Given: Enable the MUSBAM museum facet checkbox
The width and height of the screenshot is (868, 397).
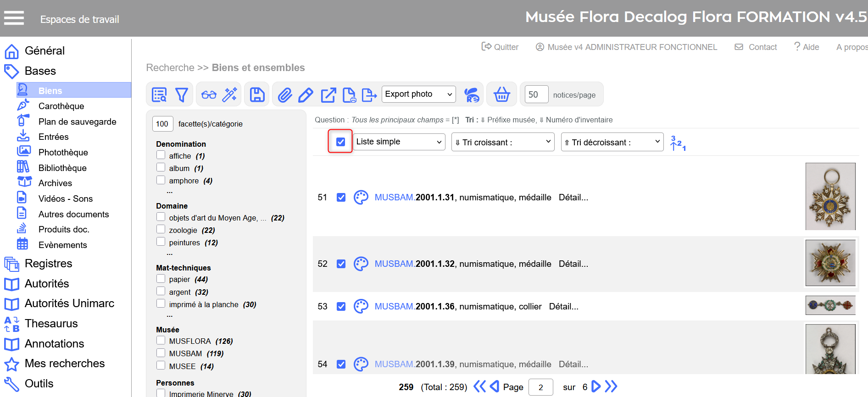Looking at the screenshot, I should tap(161, 353).
